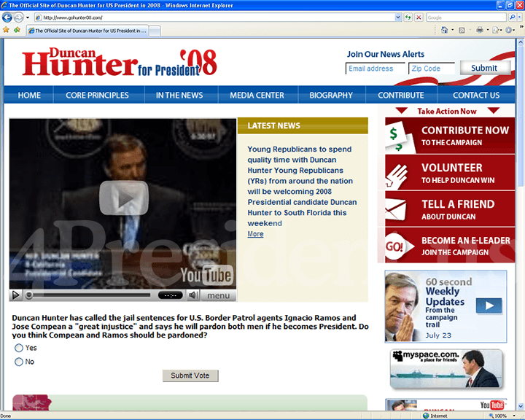Image resolution: width=525 pixels, height=420 pixels.
Task: Click the Internet security zone indicator
Action: click(435, 416)
